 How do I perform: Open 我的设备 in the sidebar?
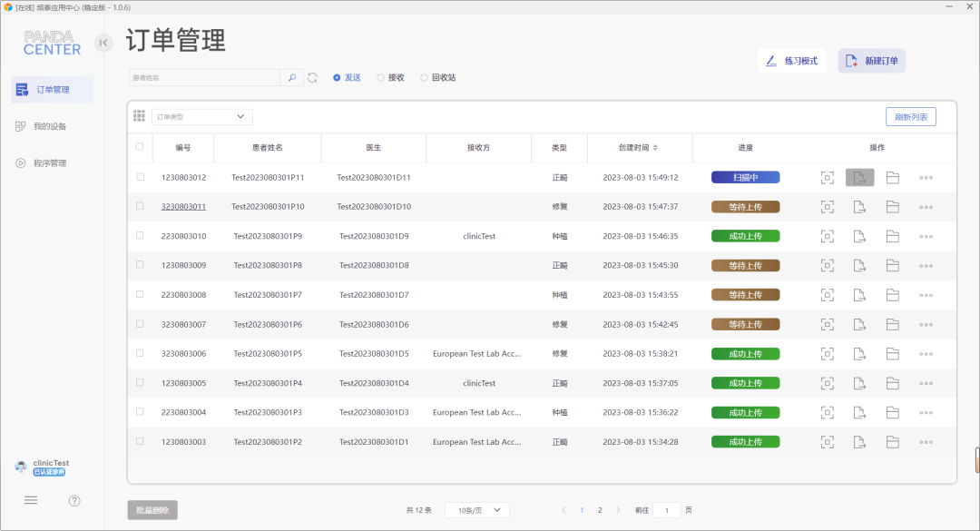tap(52, 126)
